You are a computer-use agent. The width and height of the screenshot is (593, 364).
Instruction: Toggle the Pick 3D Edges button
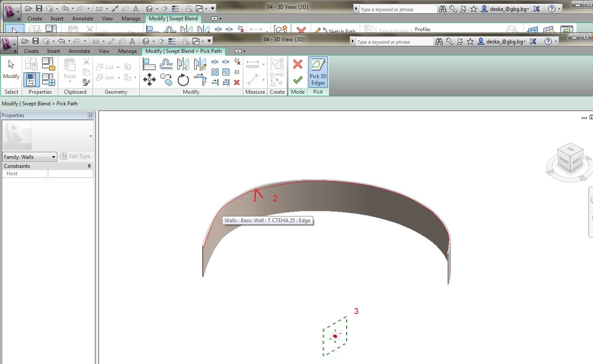(318, 72)
